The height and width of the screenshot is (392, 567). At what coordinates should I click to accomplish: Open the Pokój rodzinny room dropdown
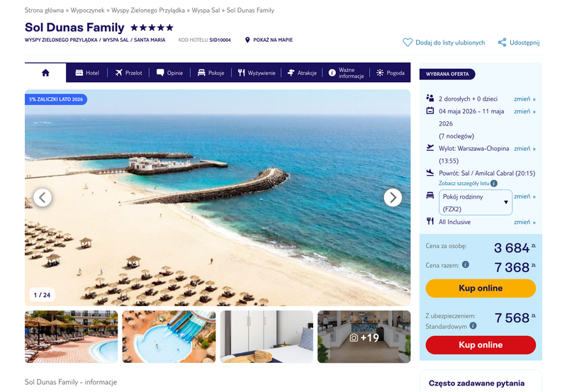[x=476, y=203]
